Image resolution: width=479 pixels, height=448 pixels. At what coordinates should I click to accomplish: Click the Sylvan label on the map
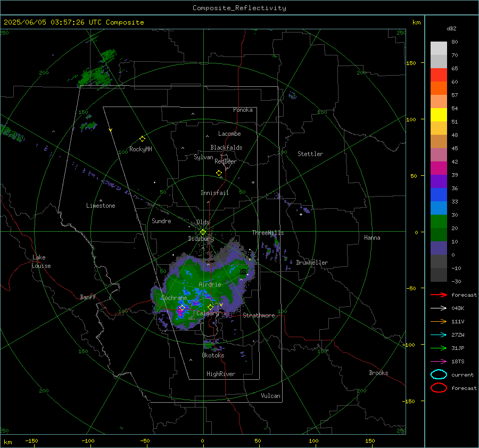[203, 157]
